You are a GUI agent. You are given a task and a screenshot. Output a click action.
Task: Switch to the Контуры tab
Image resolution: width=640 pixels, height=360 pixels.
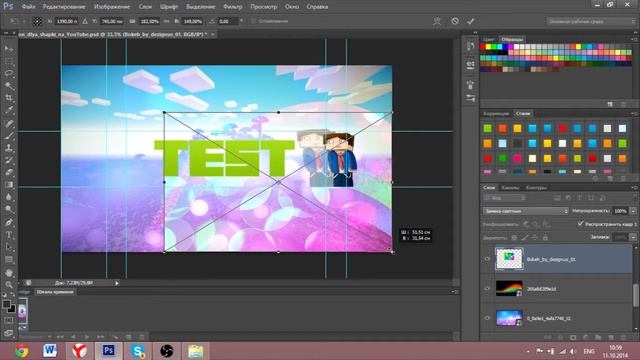pyautogui.click(x=536, y=188)
